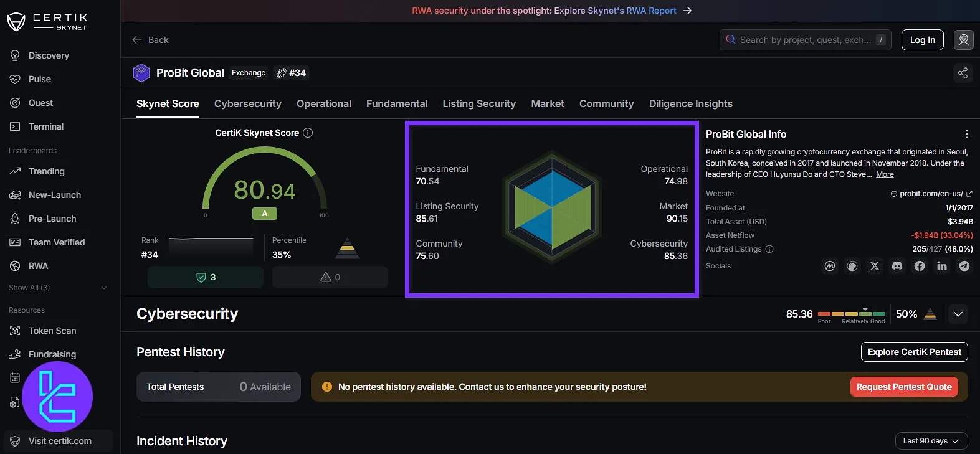
Task: Click the rank history sparkline chart
Action: [x=211, y=247]
